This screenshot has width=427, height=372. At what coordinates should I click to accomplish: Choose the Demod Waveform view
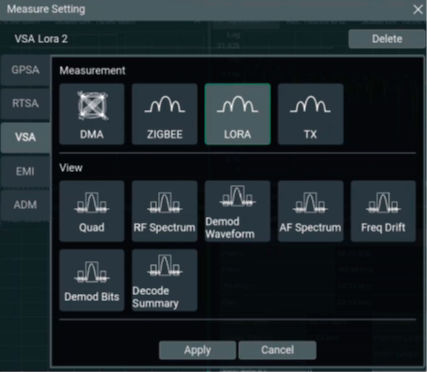point(237,211)
